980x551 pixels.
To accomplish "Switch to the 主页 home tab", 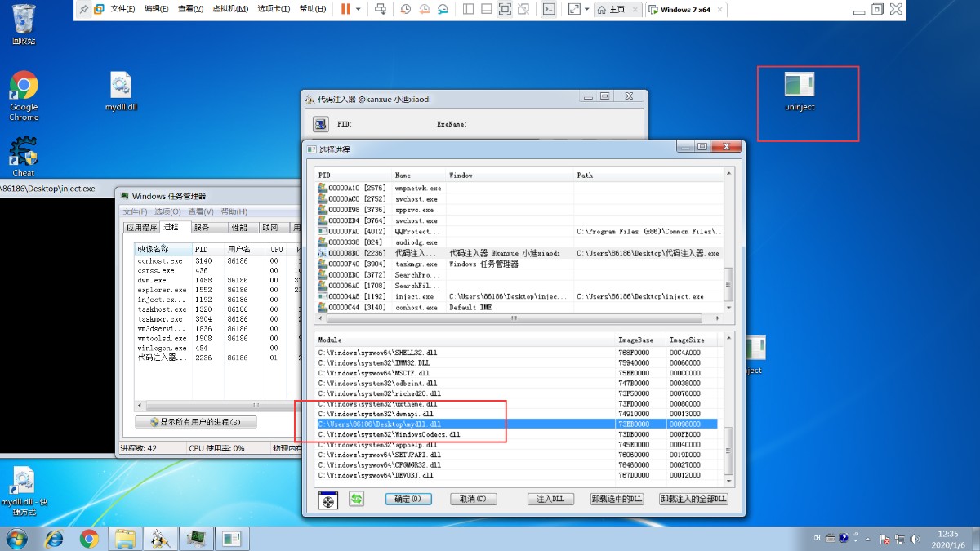I will 617,9.
